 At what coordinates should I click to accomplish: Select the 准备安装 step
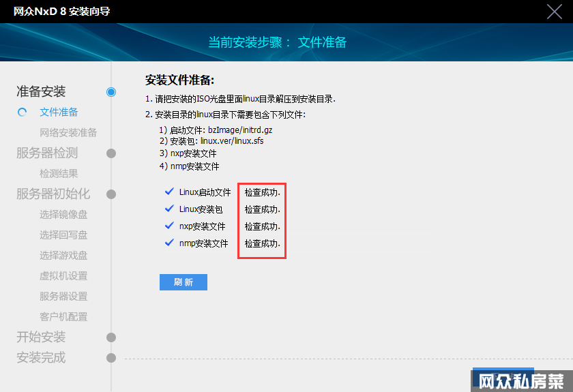point(41,91)
